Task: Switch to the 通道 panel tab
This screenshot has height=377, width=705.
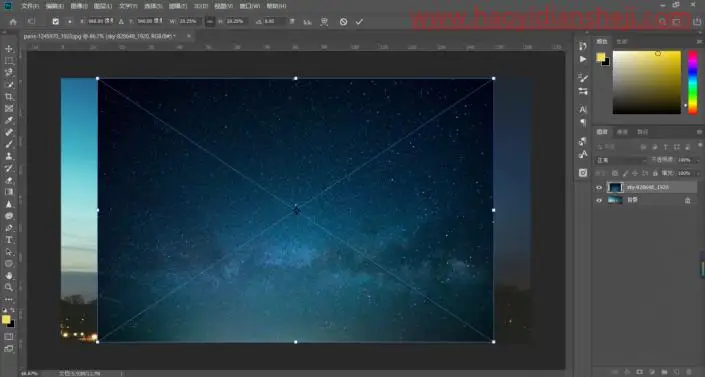Action: click(622, 132)
